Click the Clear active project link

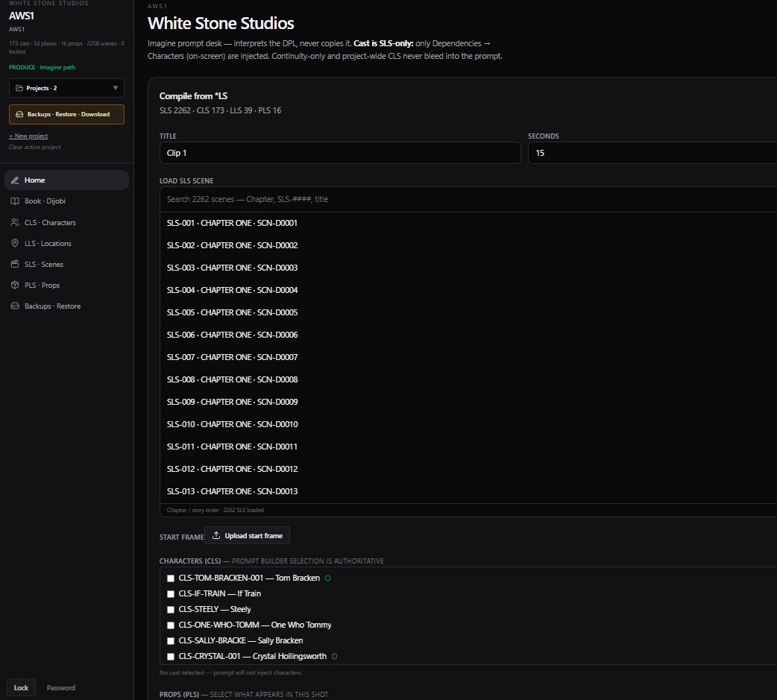click(x=35, y=147)
